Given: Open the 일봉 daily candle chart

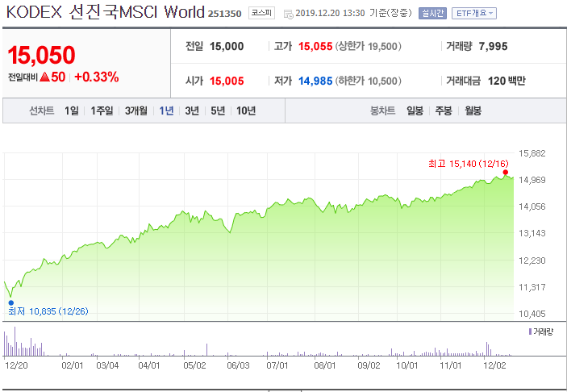Looking at the screenshot, I should [415, 111].
